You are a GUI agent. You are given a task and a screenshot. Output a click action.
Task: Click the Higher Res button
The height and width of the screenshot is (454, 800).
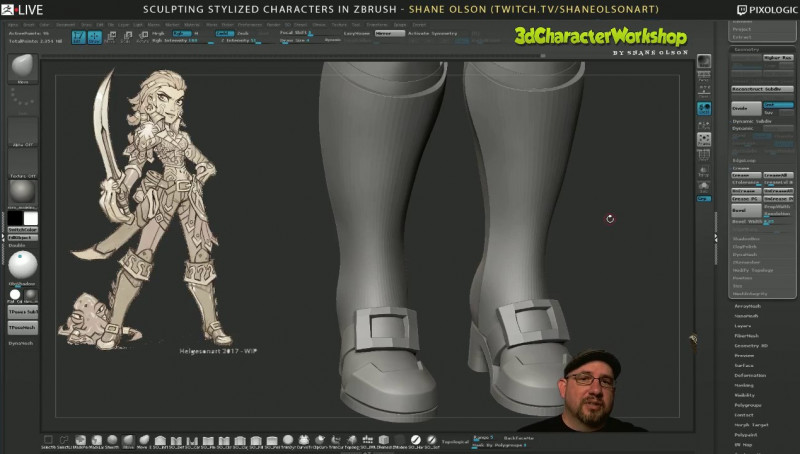pyautogui.click(x=778, y=58)
